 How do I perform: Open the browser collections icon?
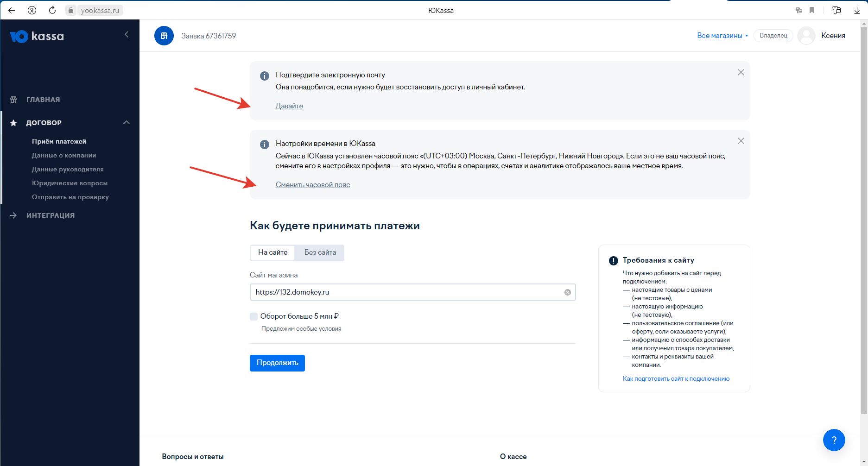[x=836, y=10]
